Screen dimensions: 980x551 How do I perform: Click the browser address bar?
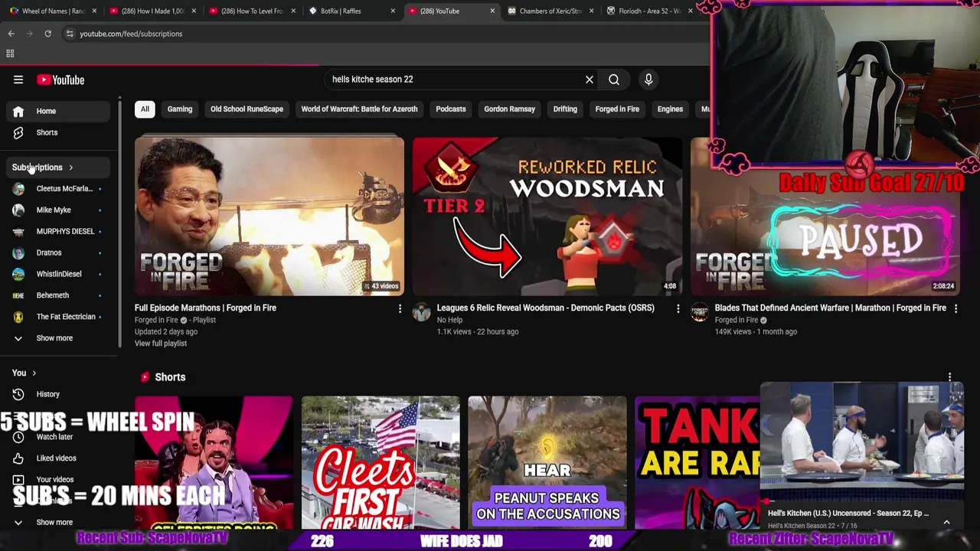click(383, 34)
